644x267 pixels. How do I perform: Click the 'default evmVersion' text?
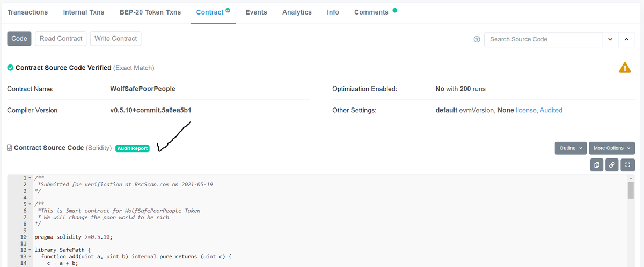tap(465, 110)
